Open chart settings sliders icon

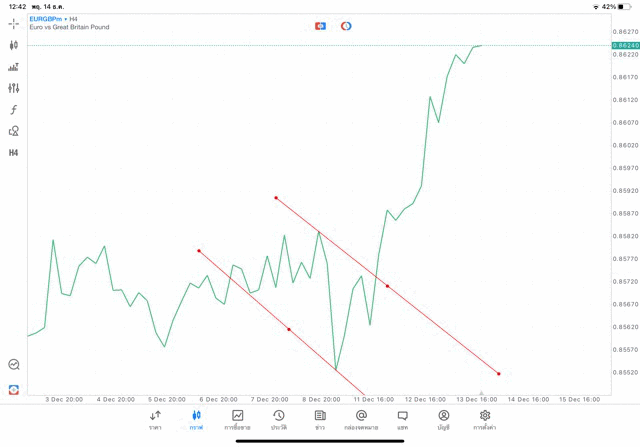(x=14, y=88)
